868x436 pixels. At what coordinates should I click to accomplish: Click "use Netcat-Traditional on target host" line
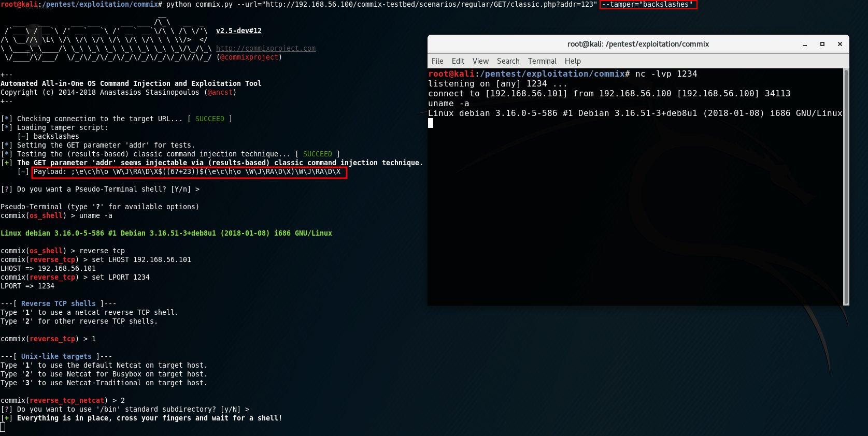point(104,383)
